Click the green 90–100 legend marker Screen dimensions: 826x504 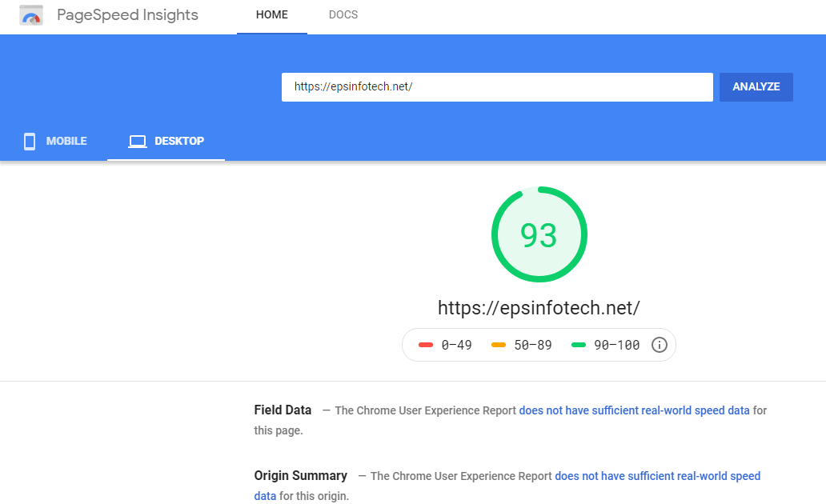pos(579,345)
